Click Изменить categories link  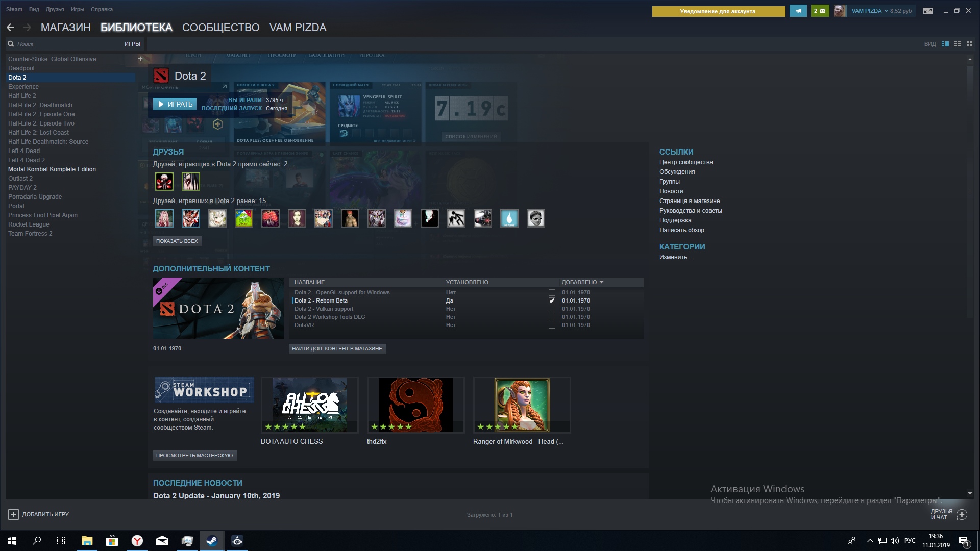pyautogui.click(x=676, y=257)
